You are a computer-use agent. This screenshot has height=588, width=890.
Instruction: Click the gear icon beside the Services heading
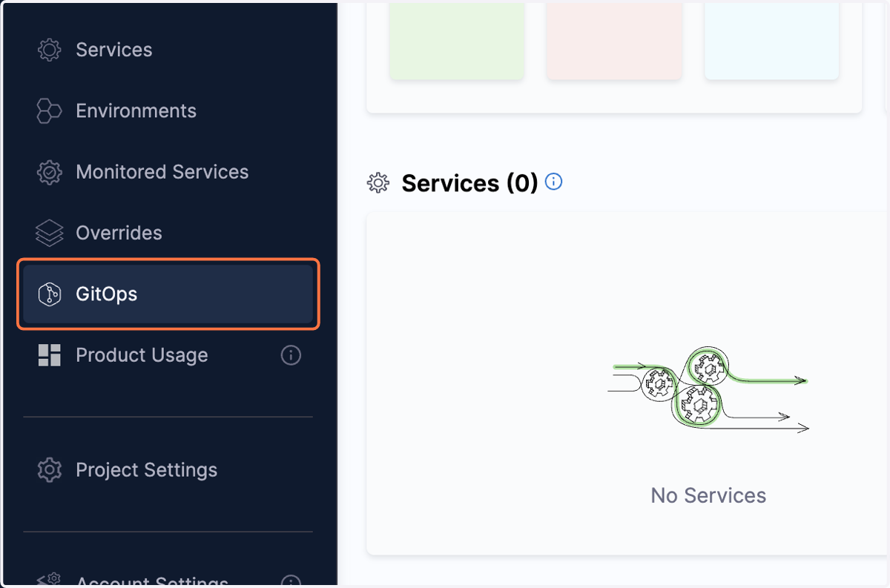[x=378, y=183]
